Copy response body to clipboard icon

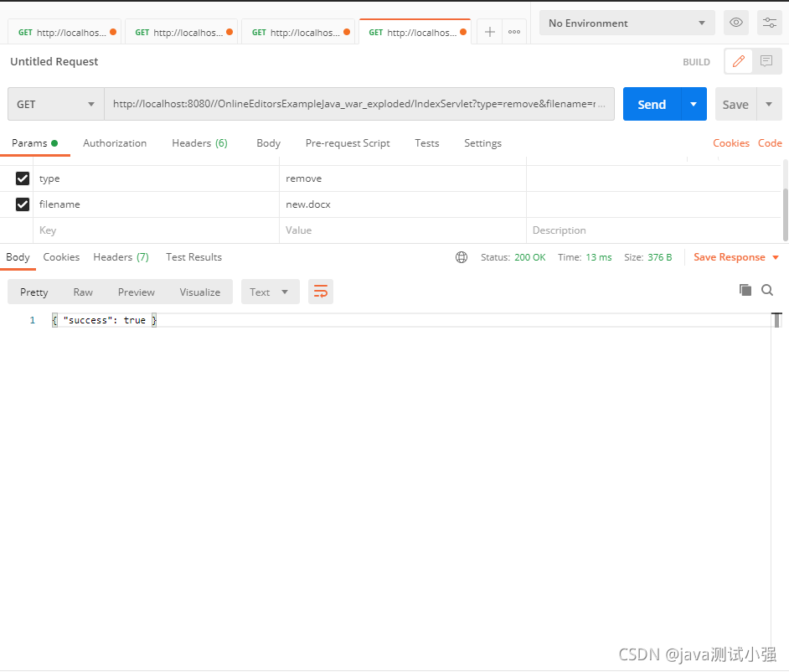click(x=745, y=290)
